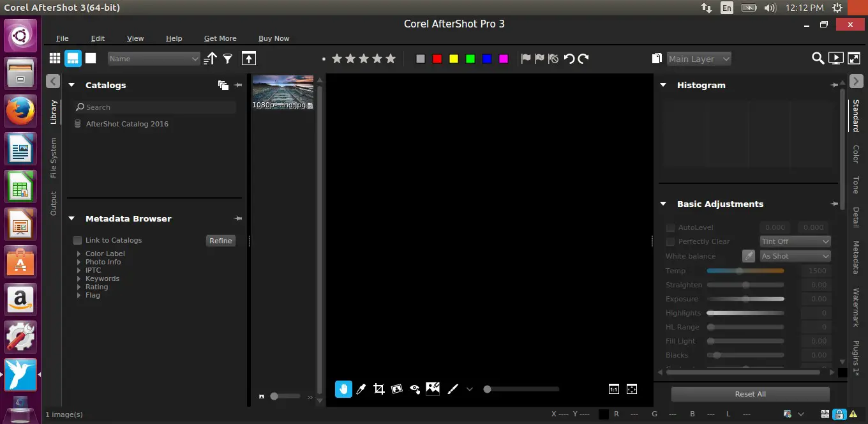Open the Tint Off dropdown
868x424 pixels.
pyautogui.click(x=795, y=241)
